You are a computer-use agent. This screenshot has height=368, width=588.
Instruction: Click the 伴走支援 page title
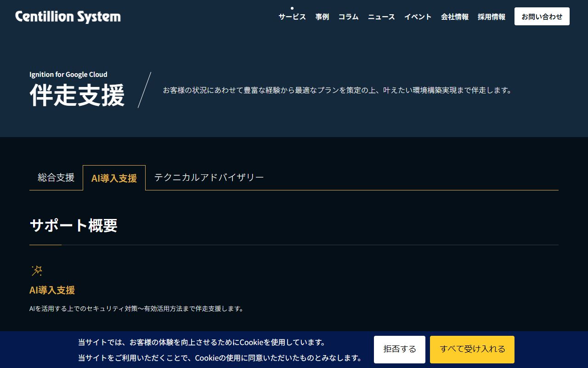77,95
